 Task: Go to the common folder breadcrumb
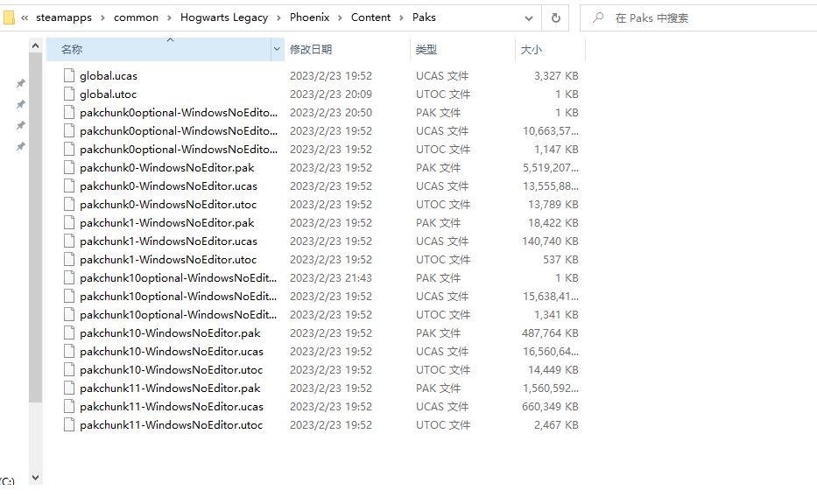pyautogui.click(x=136, y=17)
